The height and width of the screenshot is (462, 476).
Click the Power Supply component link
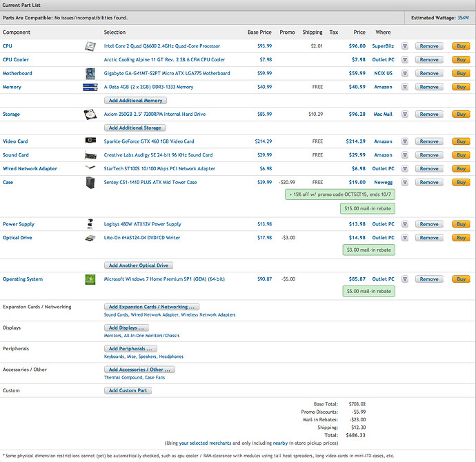click(x=19, y=224)
